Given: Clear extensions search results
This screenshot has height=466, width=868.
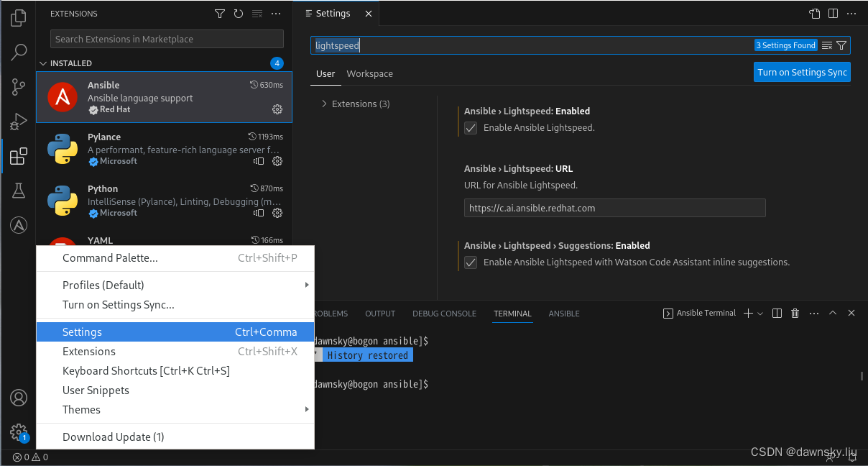Looking at the screenshot, I should [x=257, y=14].
